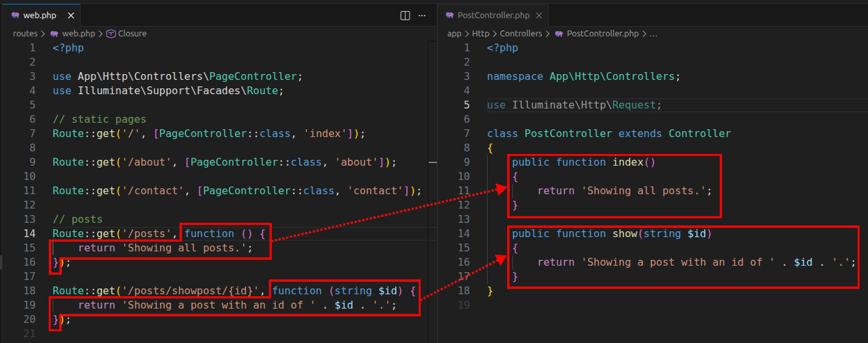Viewport: 868px width, 343px height.
Task: Open the Controllers breadcrumb segment
Action: (521, 33)
